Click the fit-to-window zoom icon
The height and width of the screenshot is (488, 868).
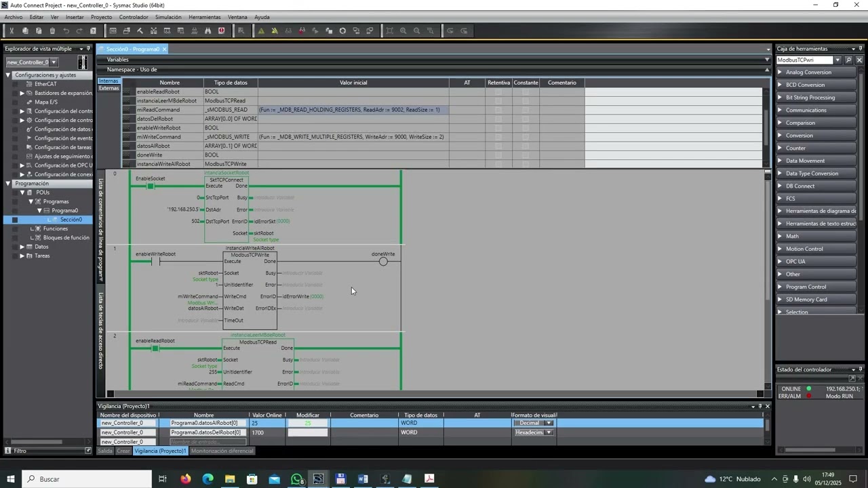[389, 30]
